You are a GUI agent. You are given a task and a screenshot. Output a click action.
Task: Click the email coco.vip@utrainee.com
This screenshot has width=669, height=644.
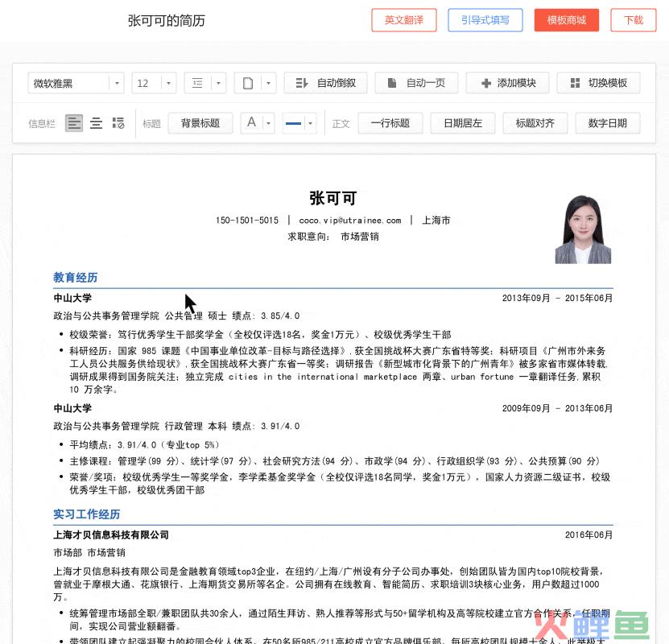350,220
